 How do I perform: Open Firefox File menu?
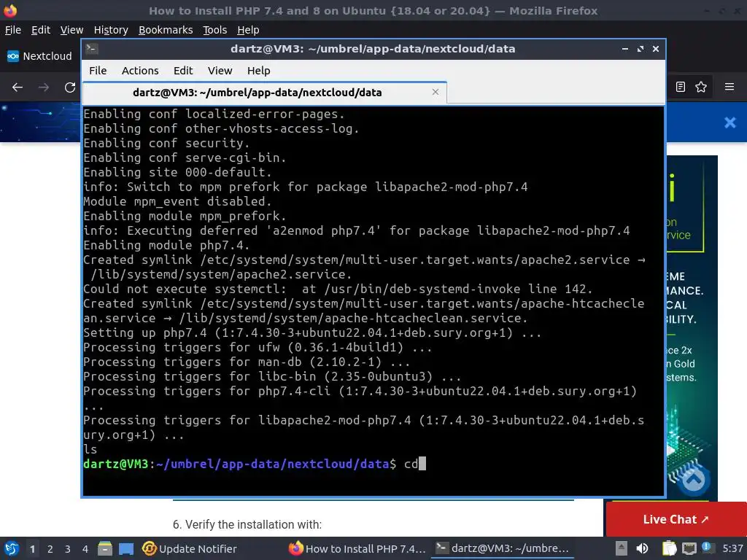tap(13, 30)
